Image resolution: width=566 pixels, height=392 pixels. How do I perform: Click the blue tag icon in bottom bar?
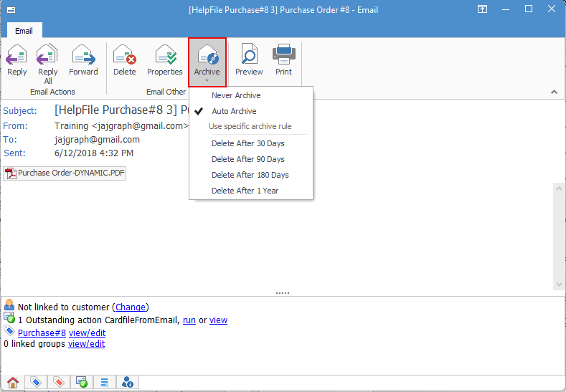[x=36, y=382]
